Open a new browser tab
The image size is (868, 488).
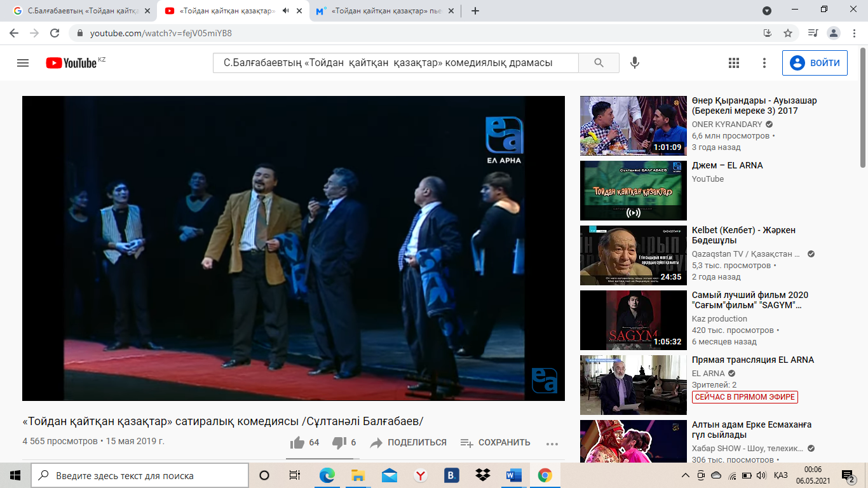pyautogui.click(x=475, y=11)
